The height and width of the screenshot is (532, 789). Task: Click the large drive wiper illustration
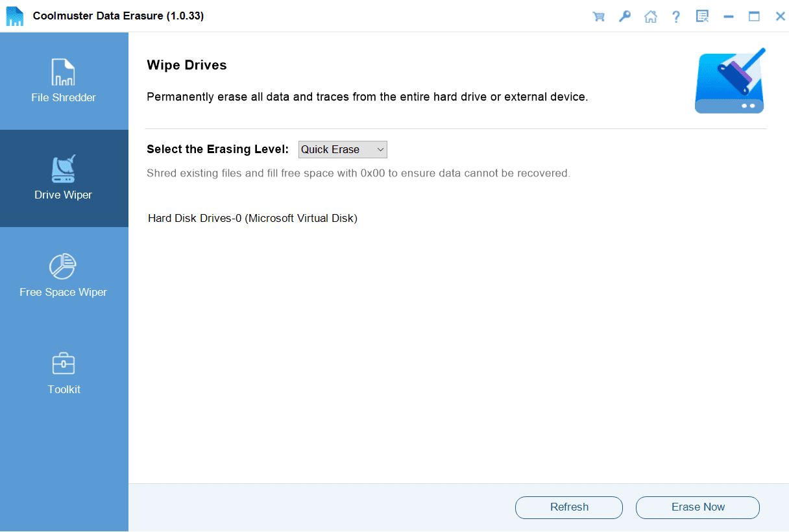729,81
